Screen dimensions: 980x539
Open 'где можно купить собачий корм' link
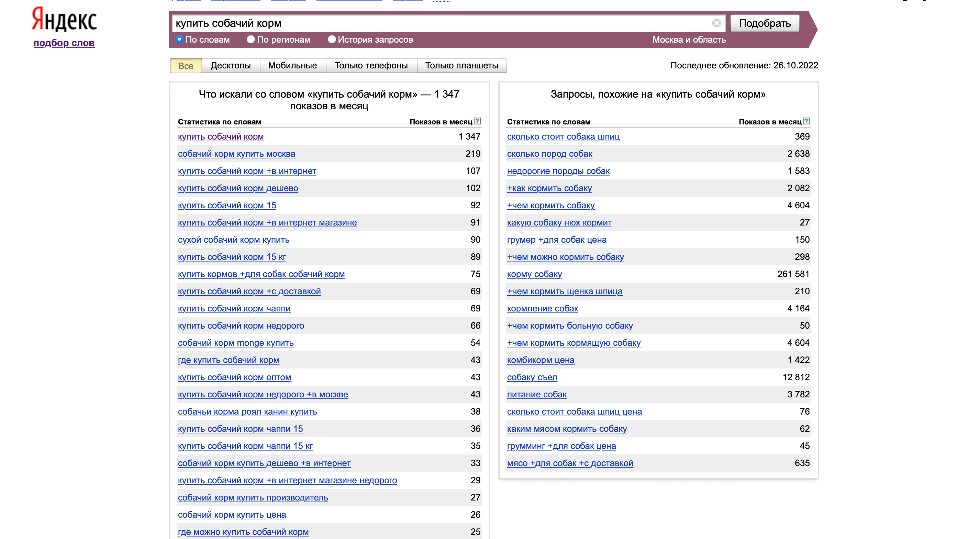click(244, 532)
